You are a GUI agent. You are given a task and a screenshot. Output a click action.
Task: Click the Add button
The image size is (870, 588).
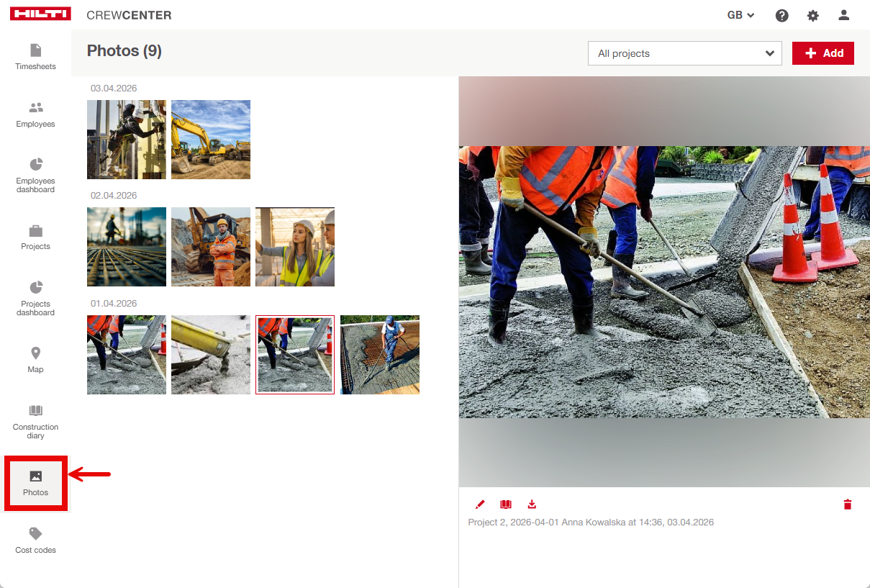[823, 53]
